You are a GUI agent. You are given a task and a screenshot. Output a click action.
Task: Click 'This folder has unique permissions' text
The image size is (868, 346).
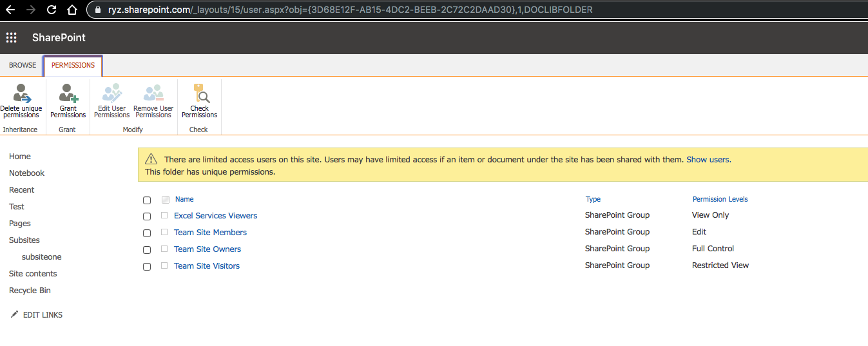[210, 172]
